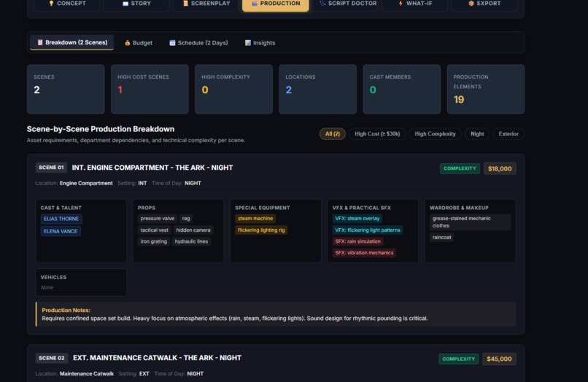Click the Engine Compartment location value
Image resolution: width=588 pixels, height=382 pixels.
(86, 183)
